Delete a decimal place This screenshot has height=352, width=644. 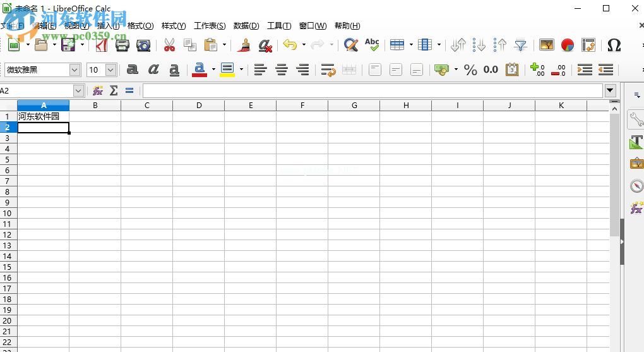[x=558, y=70]
